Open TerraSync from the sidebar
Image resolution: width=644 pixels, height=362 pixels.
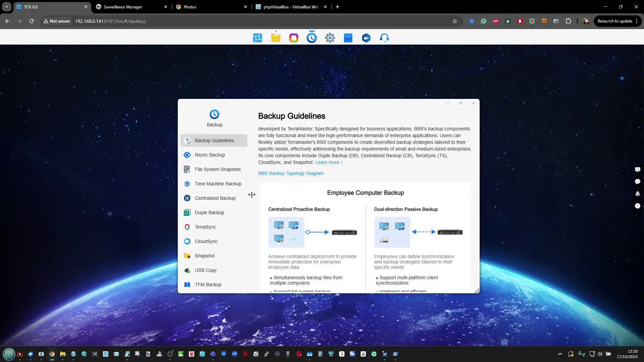coord(205,227)
